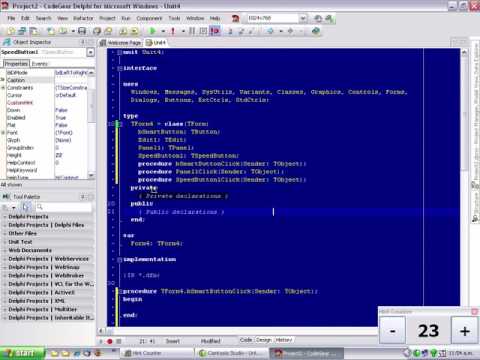Open the File menu
Viewport: 480px width, 360px height.
click(11, 18)
